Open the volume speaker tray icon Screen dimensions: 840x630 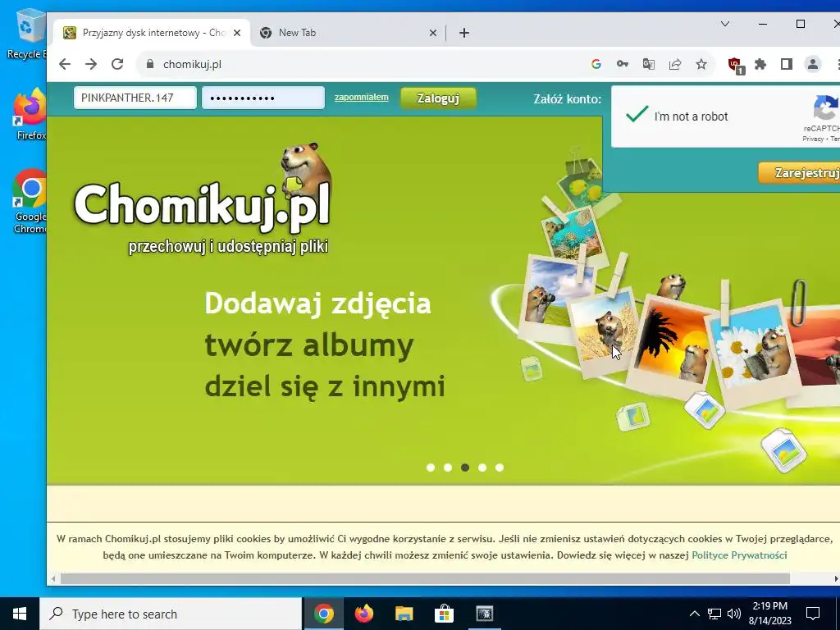click(x=734, y=614)
